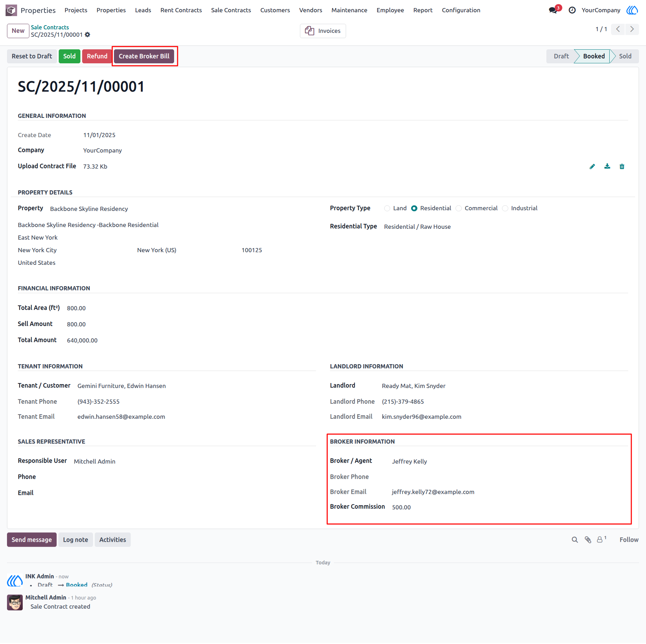Open Mitchell Admin avatar in chatter
Viewport: 646px width, 644px height.
[15, 602]
